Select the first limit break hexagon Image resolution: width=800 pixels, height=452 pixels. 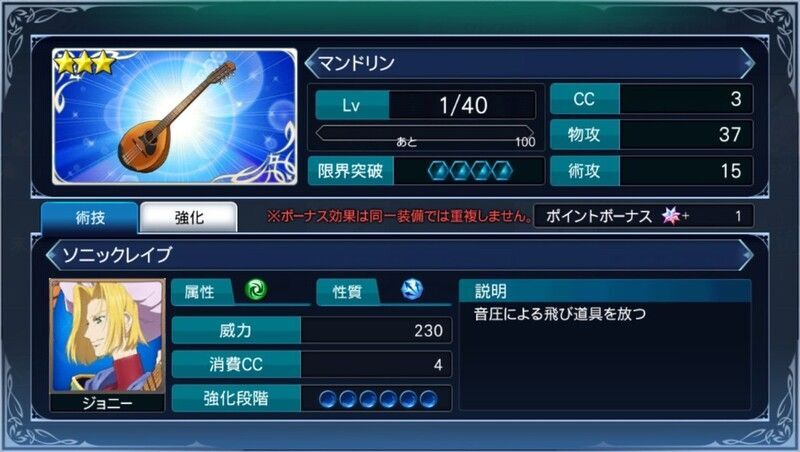439,171
